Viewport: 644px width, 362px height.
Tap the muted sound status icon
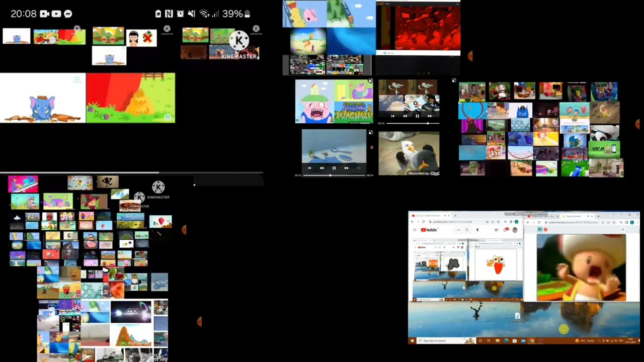tap(192, 14)
